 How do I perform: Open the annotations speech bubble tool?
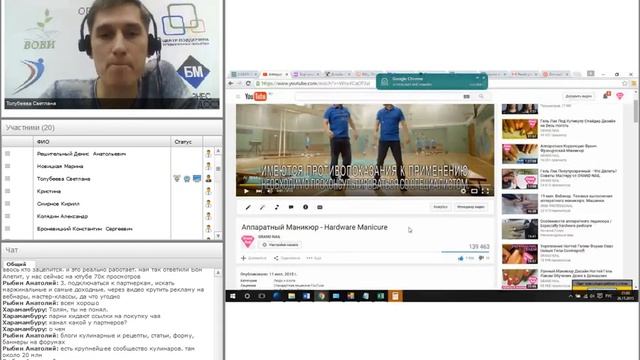[x=291, y=207]
